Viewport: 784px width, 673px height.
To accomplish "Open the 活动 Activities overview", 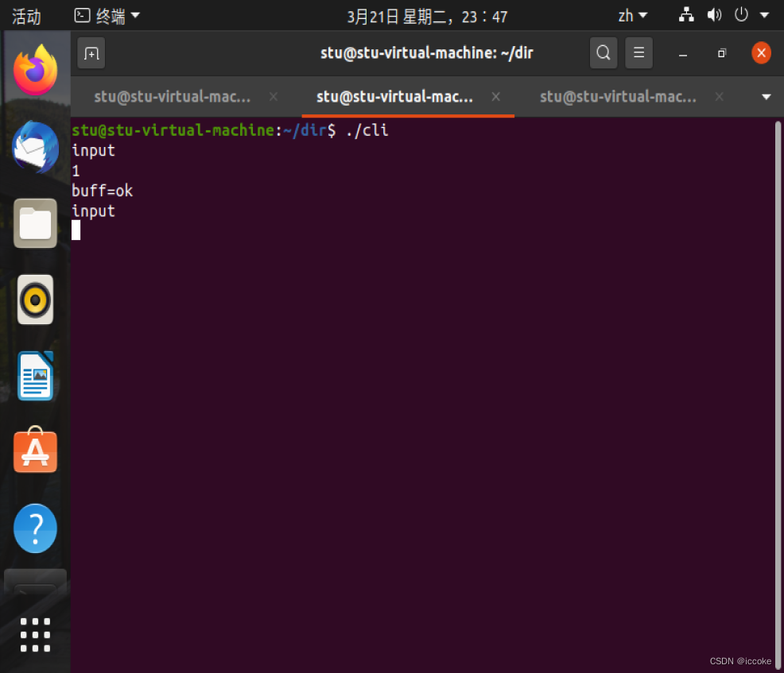I will pos(26,17).
